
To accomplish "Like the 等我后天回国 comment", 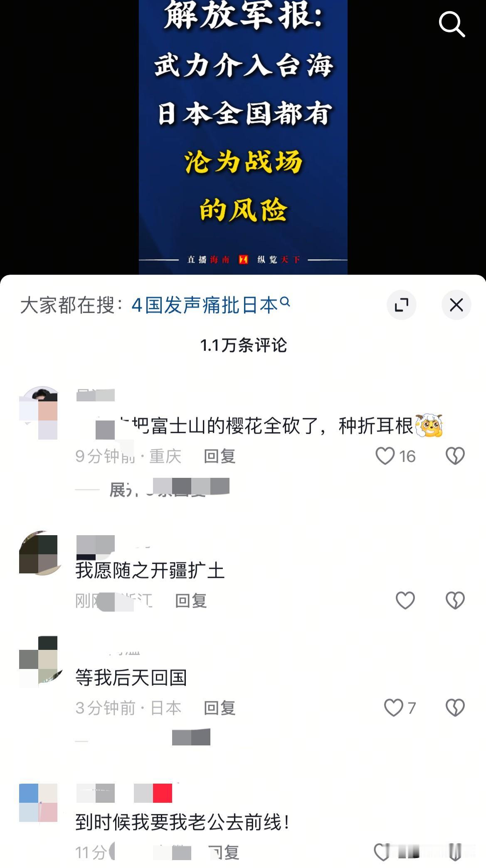I will [x=393, y=708].
